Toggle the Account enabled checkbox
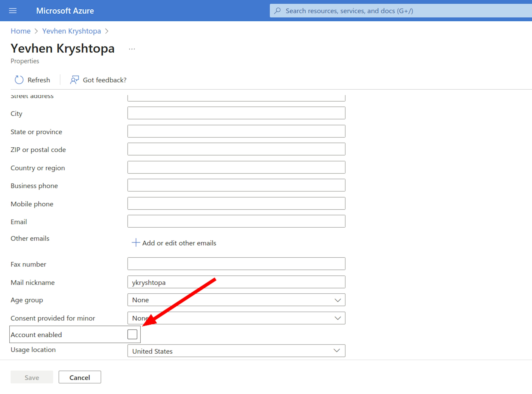This screenshot has width=532, height=394. 132,334
